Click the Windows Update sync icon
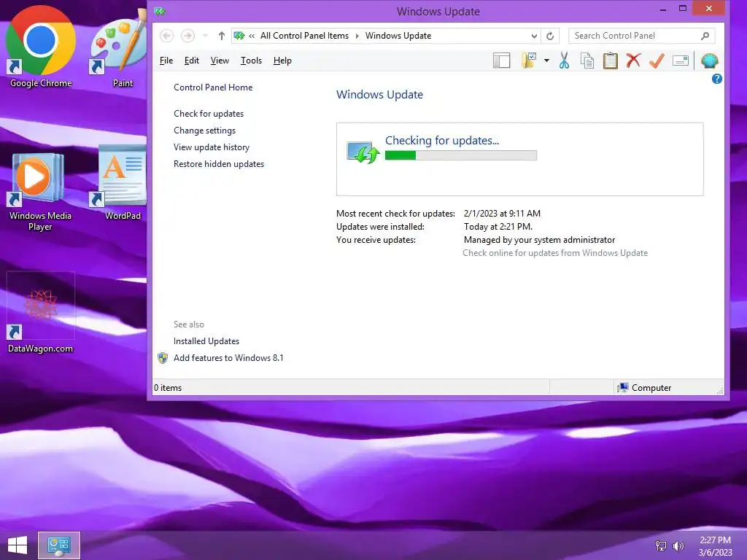The width and height of the screenshot is (747, 560). pyautogui.click(x=363, y=152)
